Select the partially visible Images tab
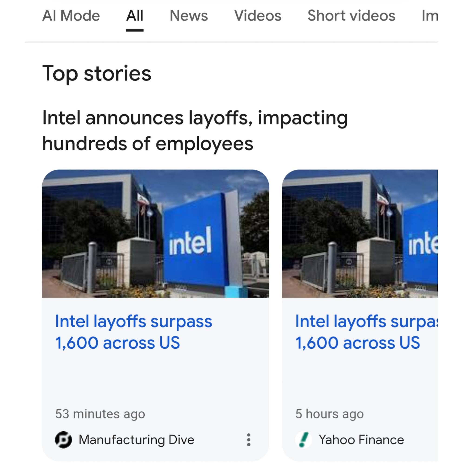The width and height of the screenshot is (476, 476). point(430,16)
